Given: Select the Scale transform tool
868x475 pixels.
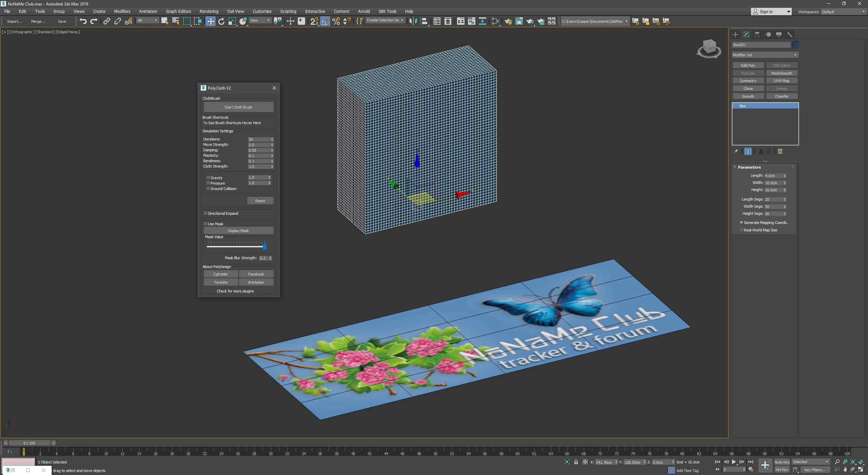Looking at the screenshot, I should tap(232, 21).
